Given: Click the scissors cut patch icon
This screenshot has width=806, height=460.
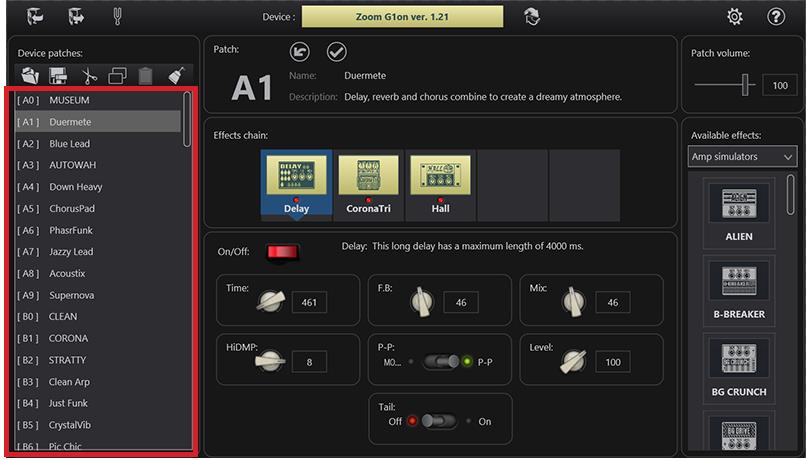Looking at the screenshot, I should [89, 75].
